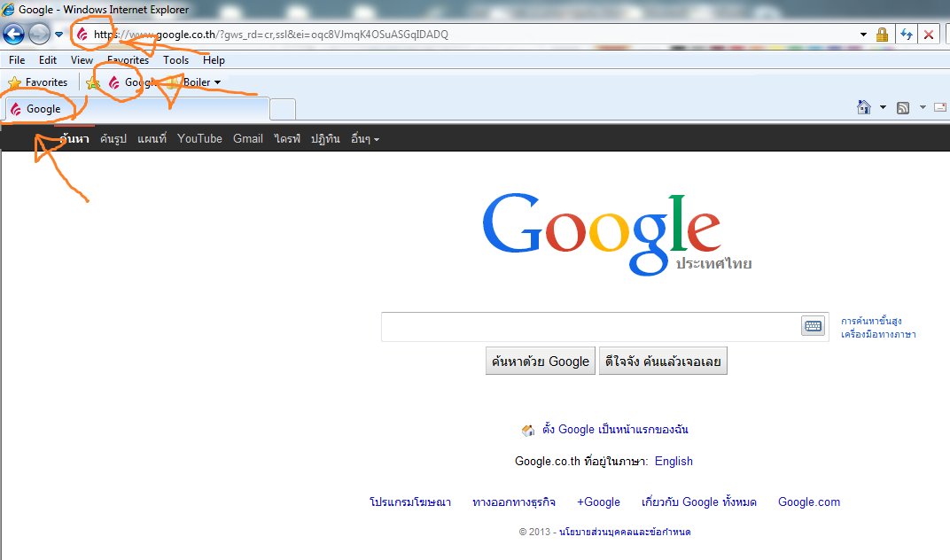Click the Read Mail icon
The width and height of the screenshot is (950, 560).
coord(940,107)
